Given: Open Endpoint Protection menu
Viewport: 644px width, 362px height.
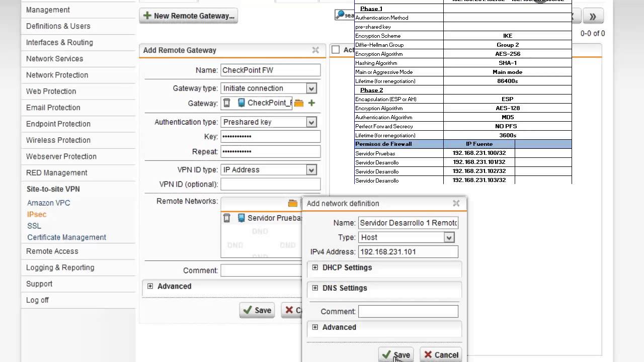Looking at the screenshot, I should [x=58, y=124].
